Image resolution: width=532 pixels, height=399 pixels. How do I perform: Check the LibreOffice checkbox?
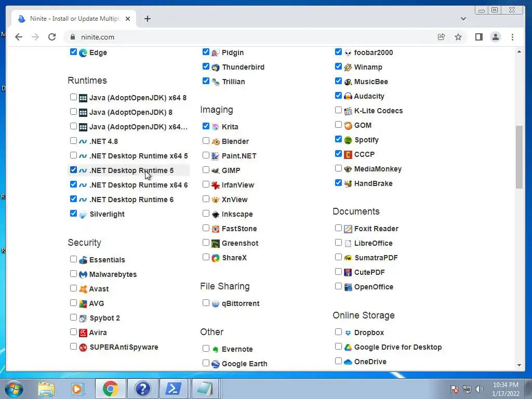[x=338, y=243]
